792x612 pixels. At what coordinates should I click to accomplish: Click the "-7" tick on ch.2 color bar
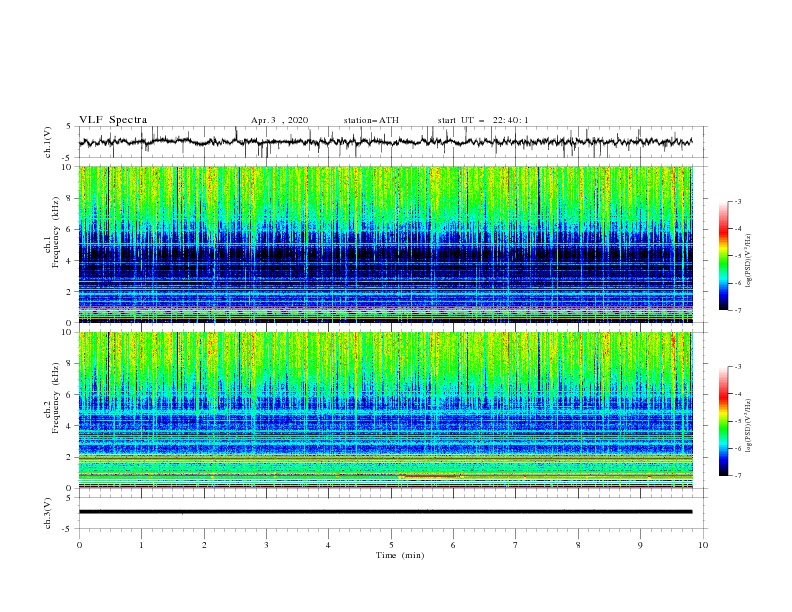(738, 476)
